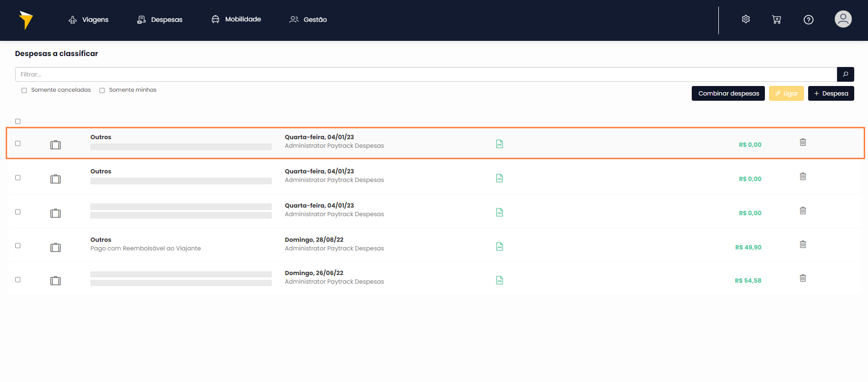Focus the Filtrar search field
Image resolution: width=868 pixels, height=382 pixels.
click(426, 74)
